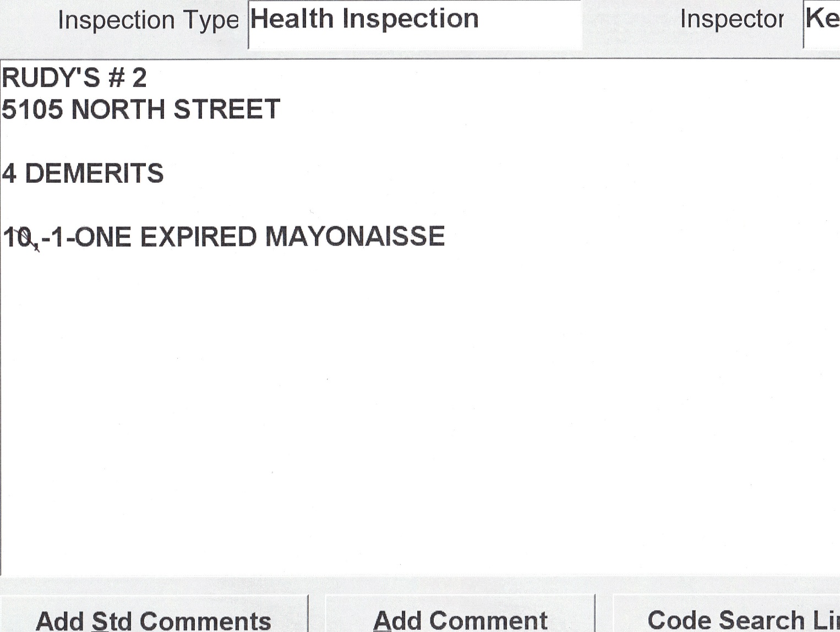Click the Inspector label text
The height and width of the screenshot is (632, 840).
731,19
